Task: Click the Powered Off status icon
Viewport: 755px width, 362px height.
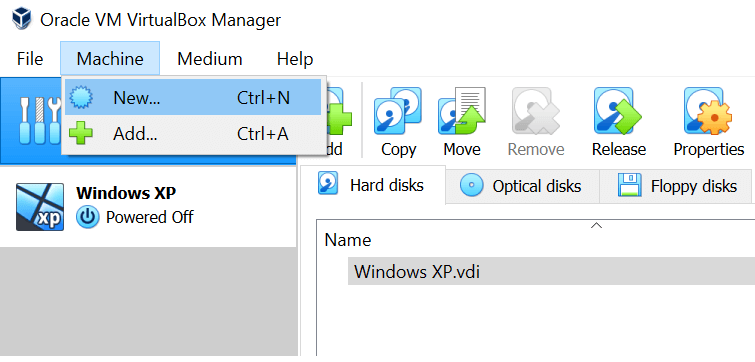Action: pyautogui.click(x=88, y=218)
